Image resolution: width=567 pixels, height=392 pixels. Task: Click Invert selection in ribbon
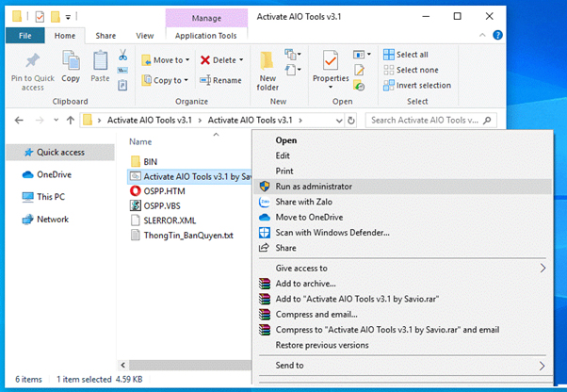(417, 86)
